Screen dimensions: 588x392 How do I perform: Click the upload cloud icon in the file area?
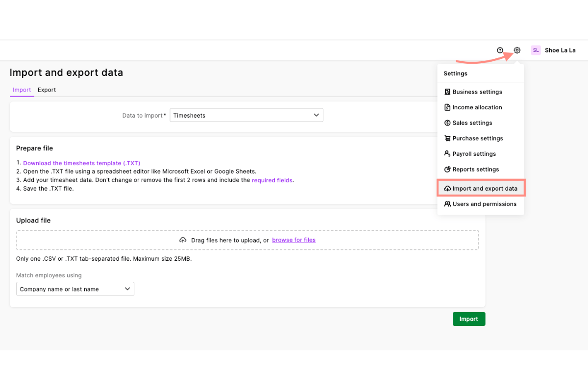click(x=183, y=240)
